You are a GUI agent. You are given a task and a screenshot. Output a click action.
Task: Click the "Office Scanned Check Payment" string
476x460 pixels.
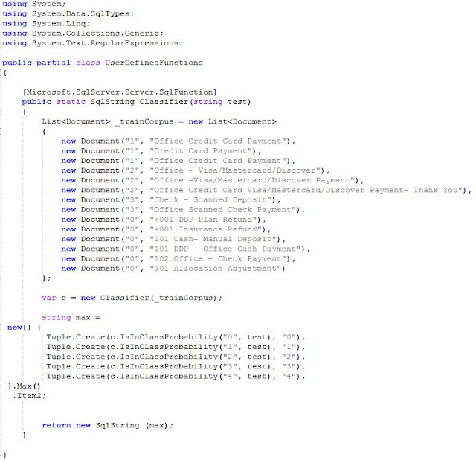pos(225,210)
